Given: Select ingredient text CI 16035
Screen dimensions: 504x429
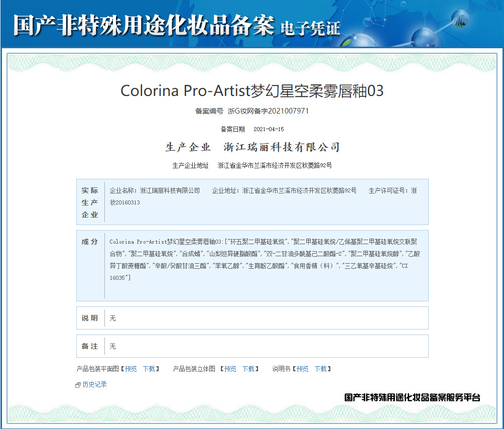Looking at the screenshot, I should pyautogui.click(x=259, y=272).
